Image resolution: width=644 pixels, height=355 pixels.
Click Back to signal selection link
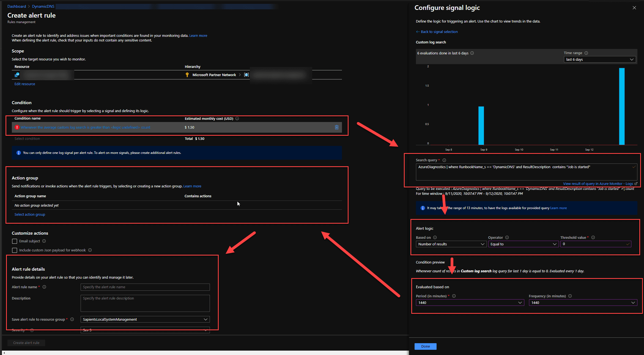point(437,32)
